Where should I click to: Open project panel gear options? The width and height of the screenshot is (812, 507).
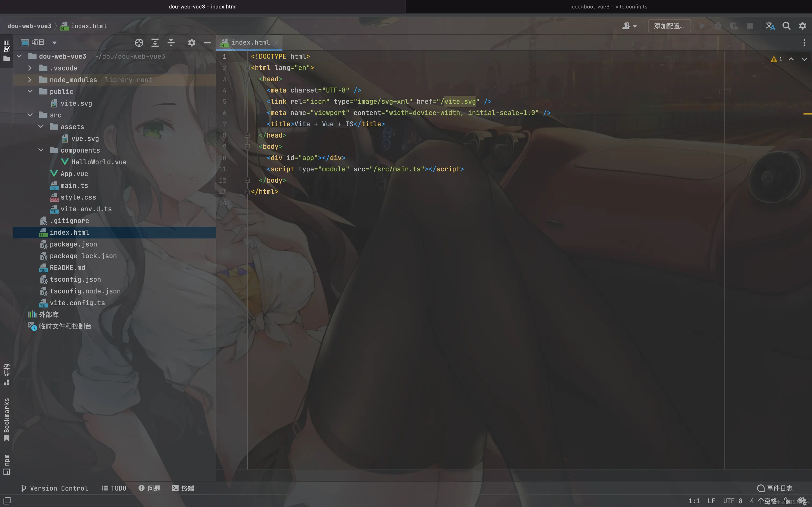tap(192, 43)
